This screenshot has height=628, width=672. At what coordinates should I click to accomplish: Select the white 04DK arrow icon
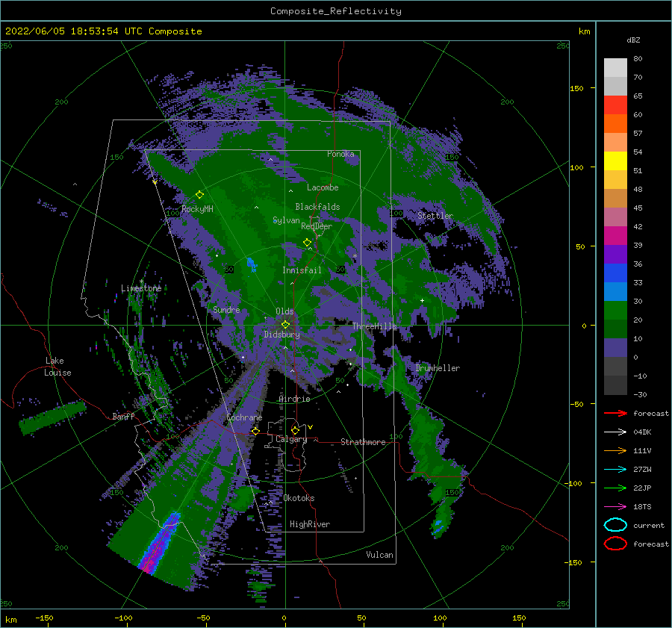coord(615,432)
